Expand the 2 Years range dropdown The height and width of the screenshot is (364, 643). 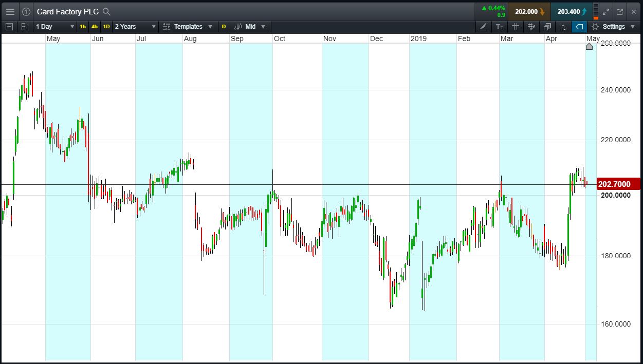pos(135,27)
